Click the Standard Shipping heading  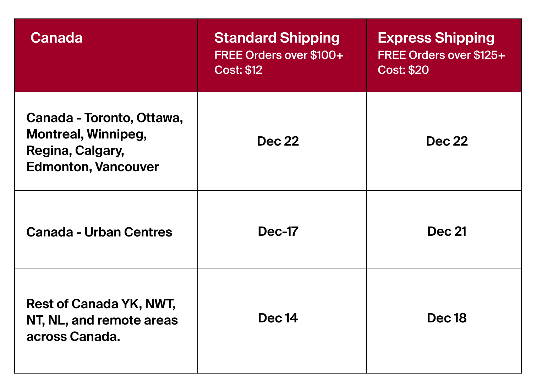pos(277,38)
